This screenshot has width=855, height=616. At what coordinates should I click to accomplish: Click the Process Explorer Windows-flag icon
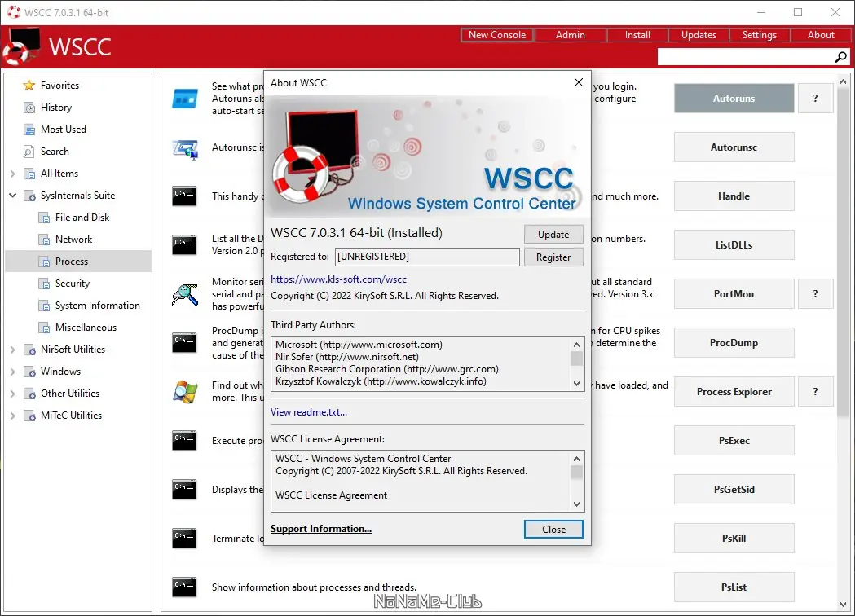[x=185, y=392]
